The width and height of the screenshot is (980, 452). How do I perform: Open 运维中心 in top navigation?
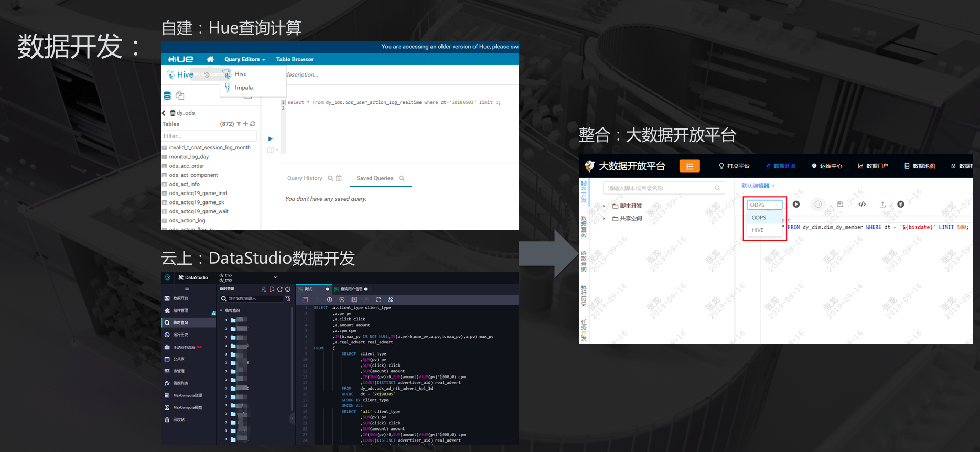pyautogui.click(x=827, y=166)
